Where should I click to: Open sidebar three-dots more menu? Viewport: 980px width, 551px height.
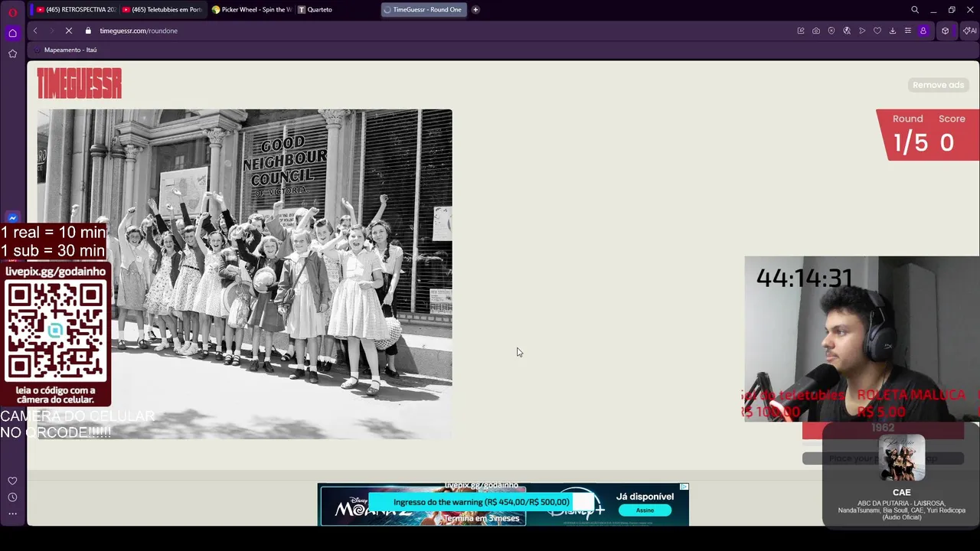(x=12, y=514)
